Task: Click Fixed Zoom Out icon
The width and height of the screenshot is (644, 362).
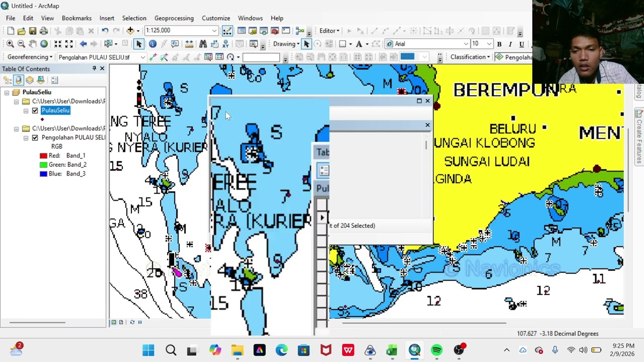Action: 69,44
